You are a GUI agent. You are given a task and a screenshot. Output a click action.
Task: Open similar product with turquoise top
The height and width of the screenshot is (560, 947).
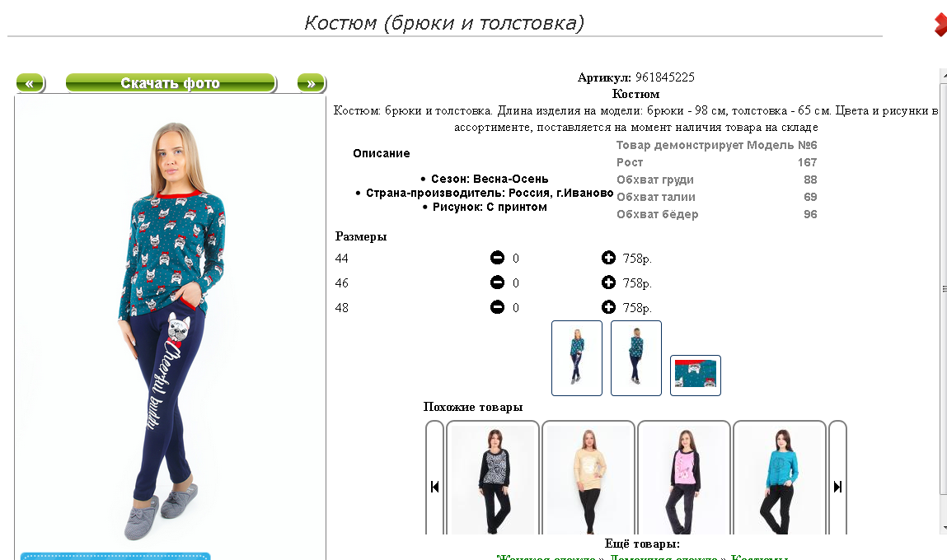pyautogui.click(x=779, y=478)
